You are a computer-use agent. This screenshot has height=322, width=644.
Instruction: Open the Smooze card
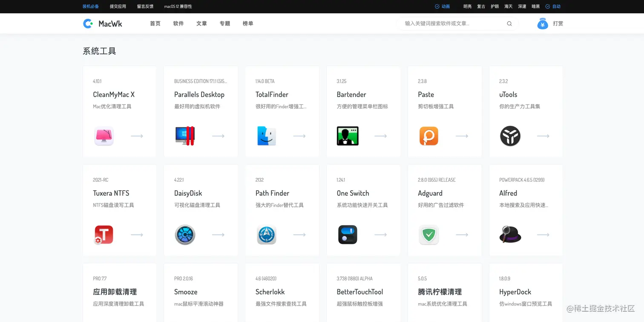tap(201, 293)
